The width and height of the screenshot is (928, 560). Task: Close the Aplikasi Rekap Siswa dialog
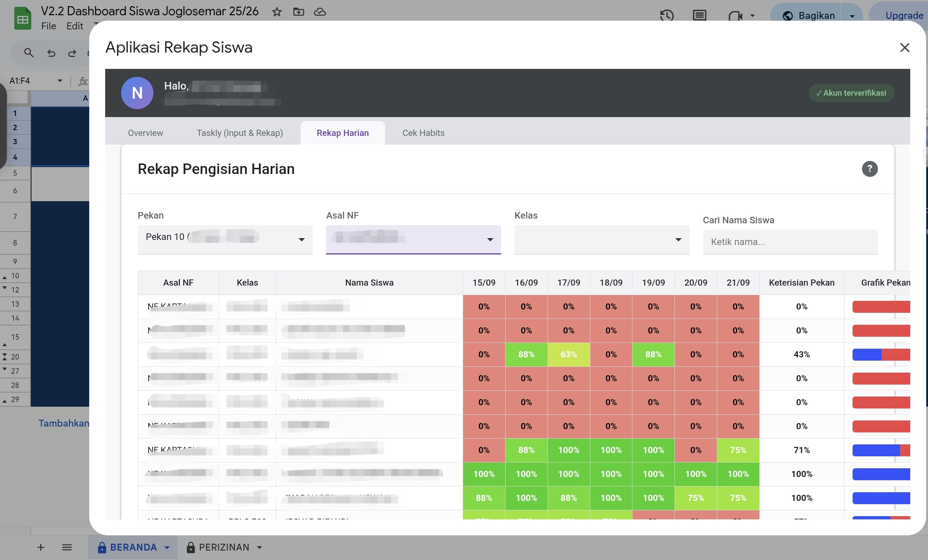pos(904,47)
